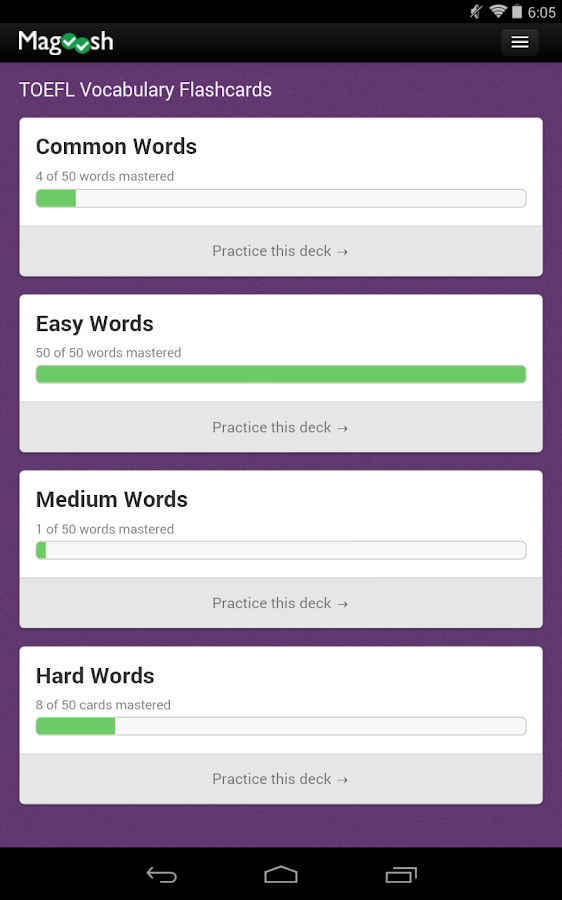This screenshot has width=562, height=900.
Task: Select the Hard Words title
Action: click(x=95, y=676)
